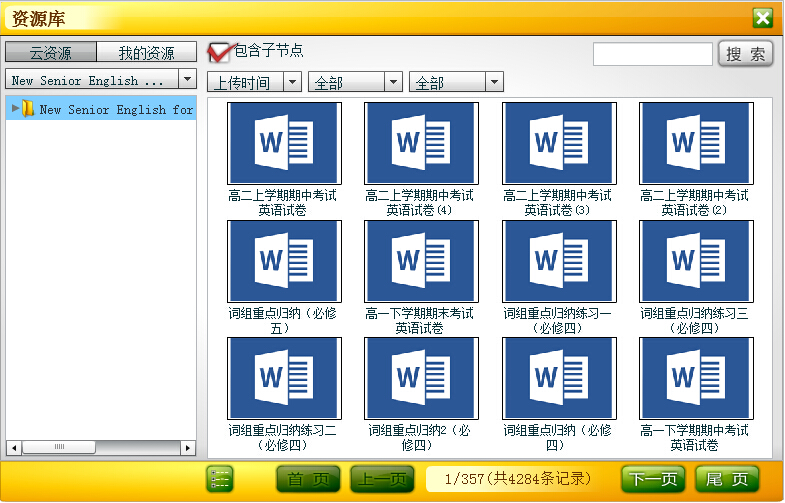Open Word file 高二上学期期中考试英语试卷(3)
This screenshot has height=503, width=785.
pyautogui.click(x=559, y=143)
